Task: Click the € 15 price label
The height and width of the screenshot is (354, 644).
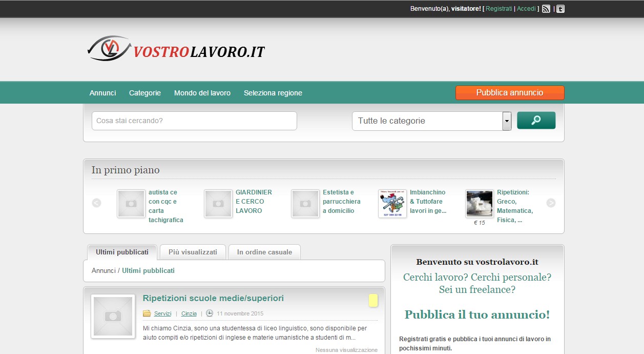Action: point(480,223)
